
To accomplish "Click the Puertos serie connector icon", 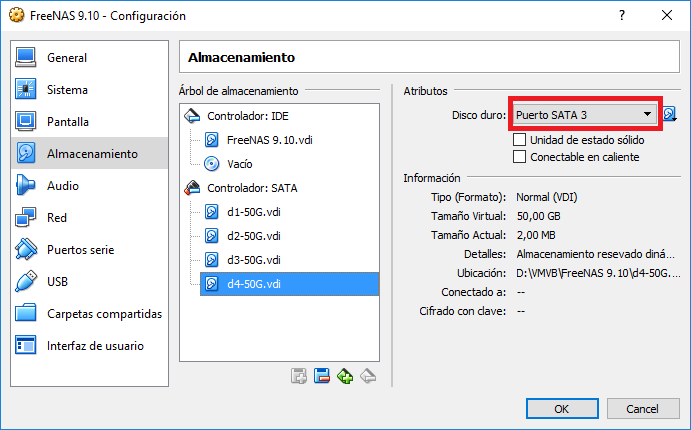I will [26, 249].
